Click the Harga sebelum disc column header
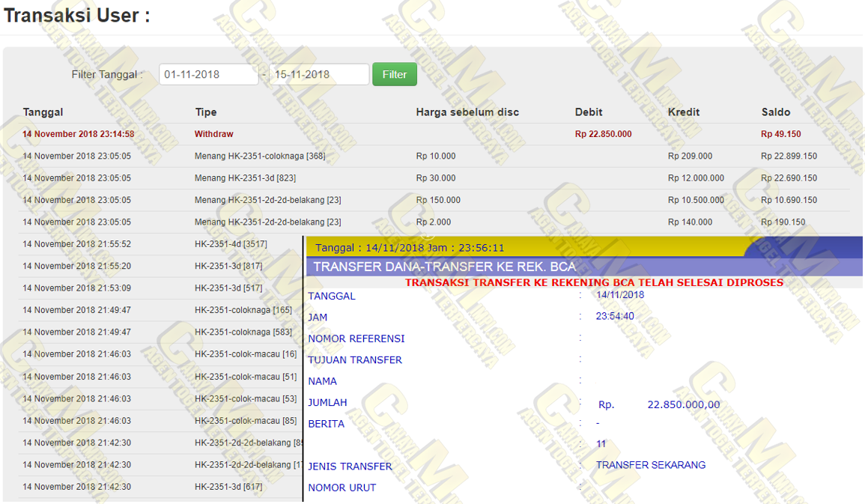This screenshot has height=504, width=865. point(467,112)
